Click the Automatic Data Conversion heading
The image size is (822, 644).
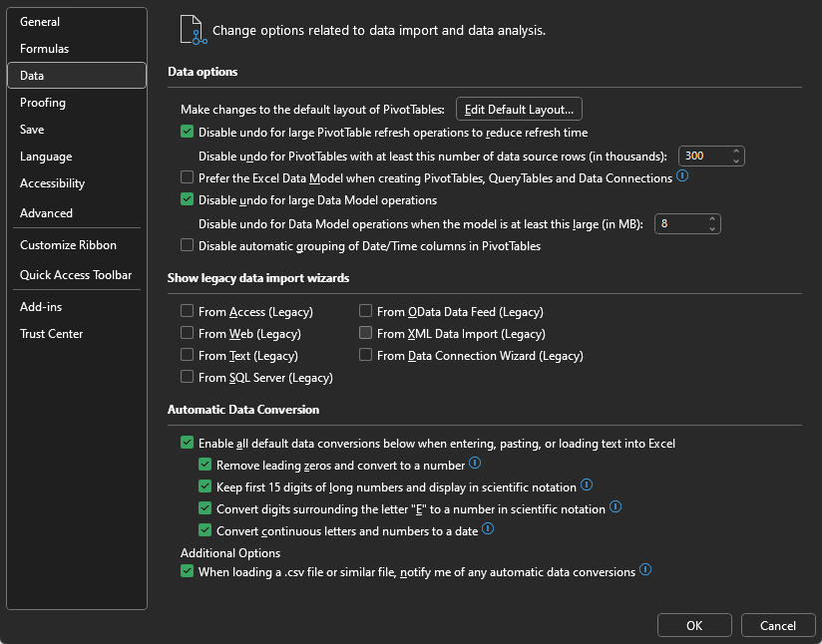243,410
